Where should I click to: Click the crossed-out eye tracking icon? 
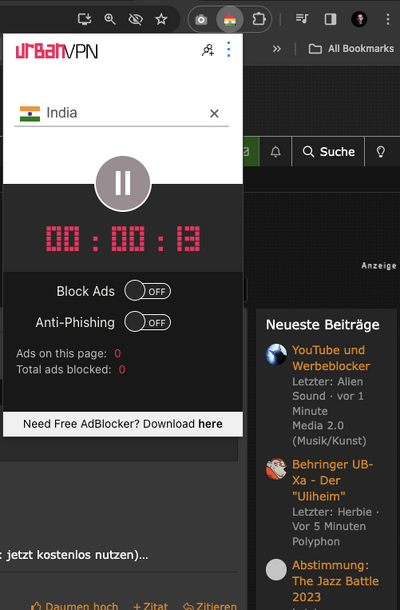(x=135, y=19)
